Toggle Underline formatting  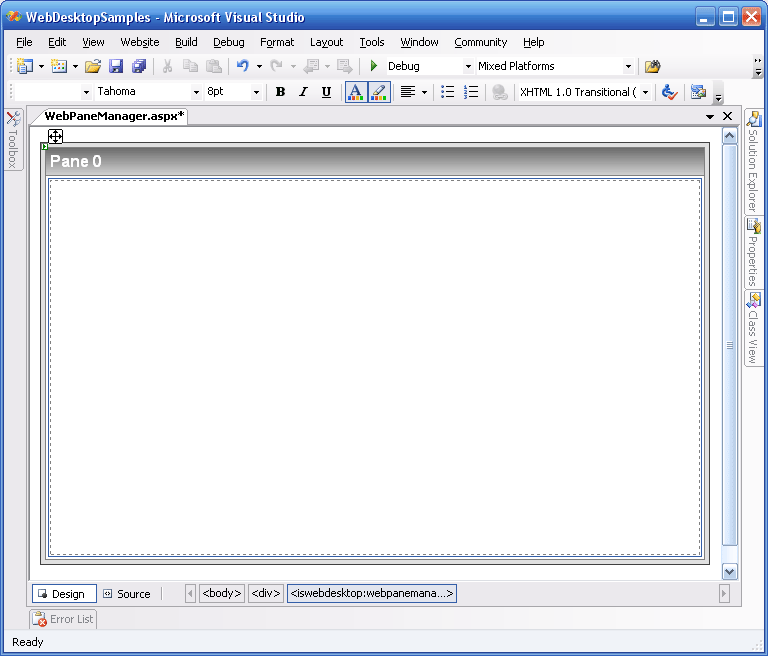[326, 92]
